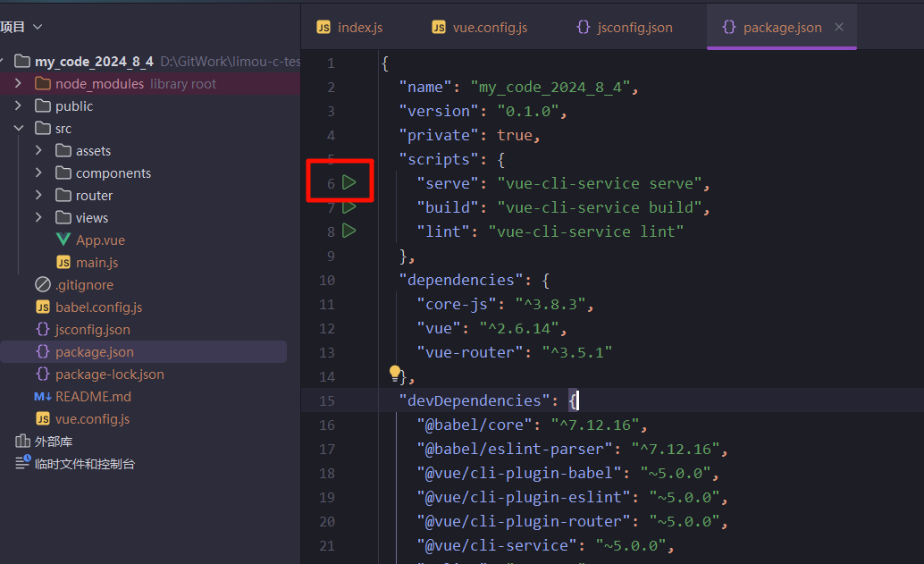Image resolution: width=924 pixels, height=564 pixels.
Task: Open App.vue in project tree
Action: [x=99, y=240]
